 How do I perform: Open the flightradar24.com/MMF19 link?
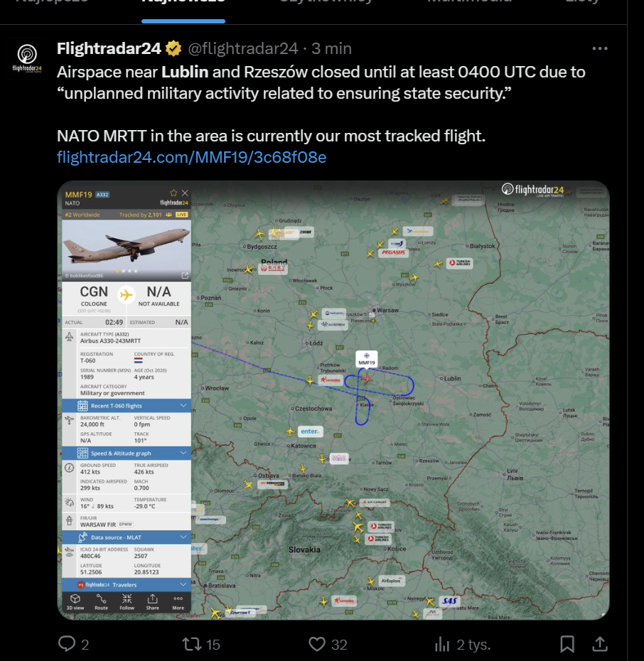[191, 157]
